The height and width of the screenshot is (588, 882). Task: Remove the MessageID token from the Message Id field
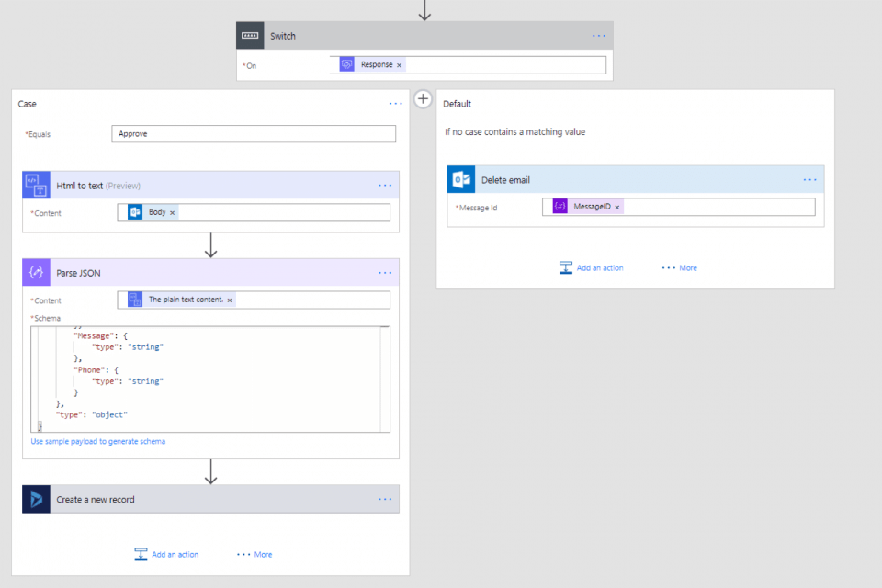tap(617, 208)
